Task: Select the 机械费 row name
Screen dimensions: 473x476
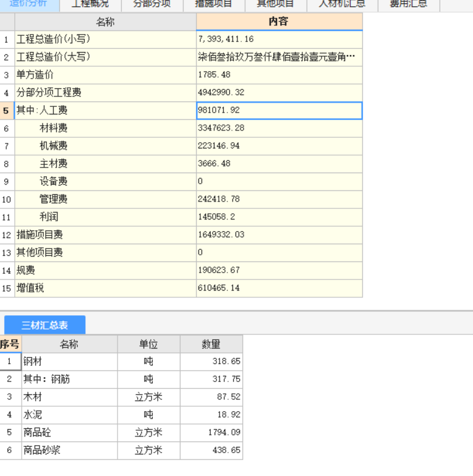Action: 105,146
